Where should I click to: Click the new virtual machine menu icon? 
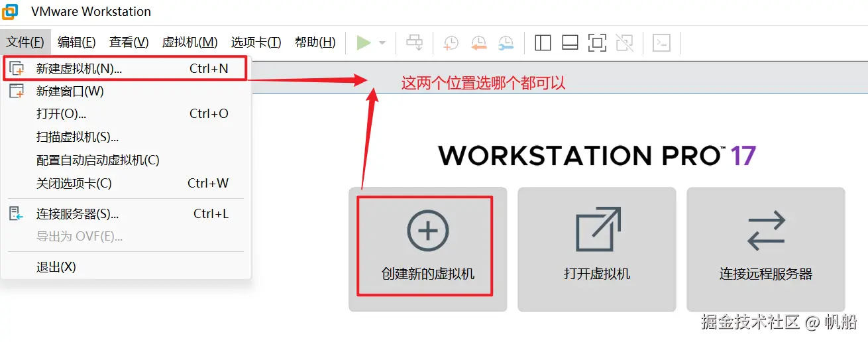point(17,68)
